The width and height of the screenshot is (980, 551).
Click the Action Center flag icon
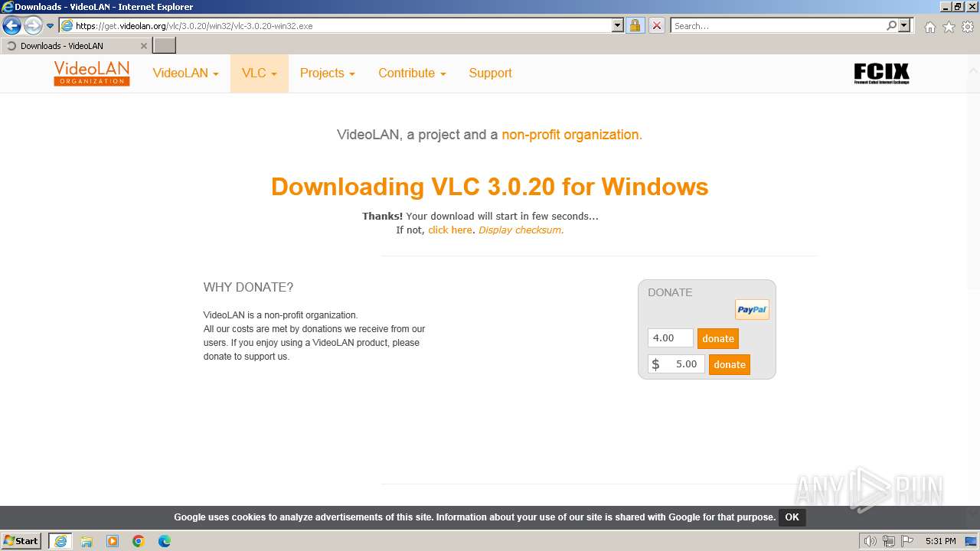(907, 541)
